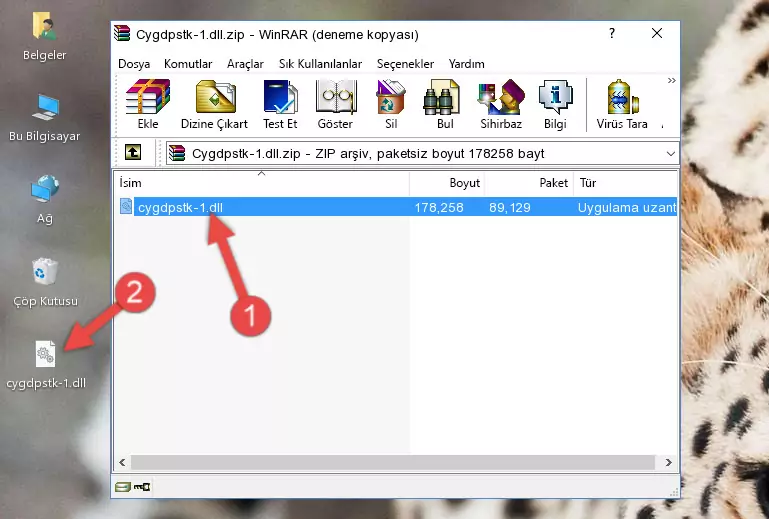Select cygdpstk-1.dll in the archive list
Image resolution: width=769 pixels, height=519 pixels.
[180, 208]
